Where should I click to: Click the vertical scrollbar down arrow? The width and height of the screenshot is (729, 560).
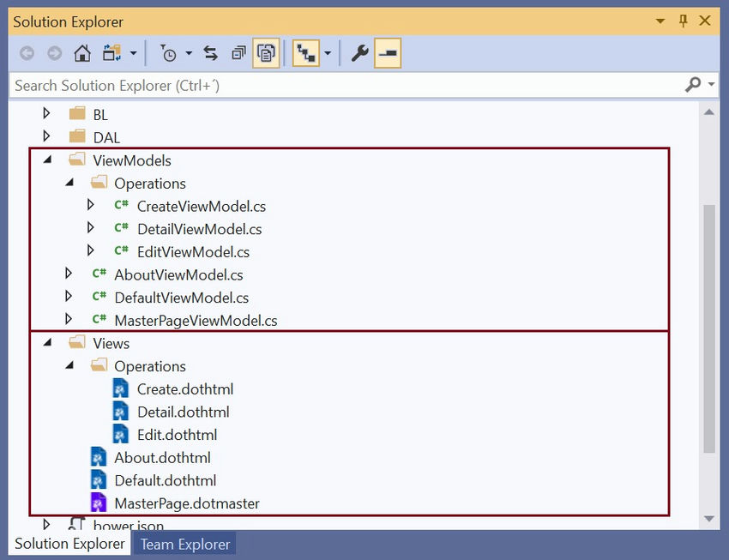pos(710,519)
